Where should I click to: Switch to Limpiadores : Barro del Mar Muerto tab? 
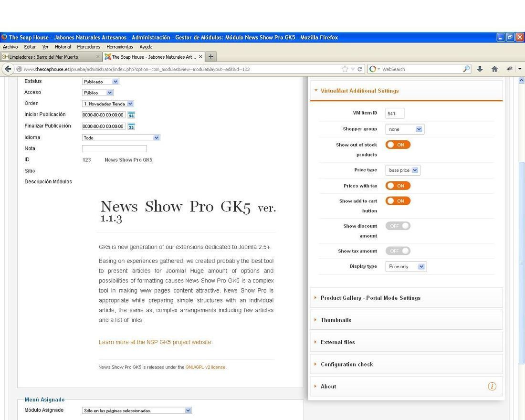coord(51,57)
